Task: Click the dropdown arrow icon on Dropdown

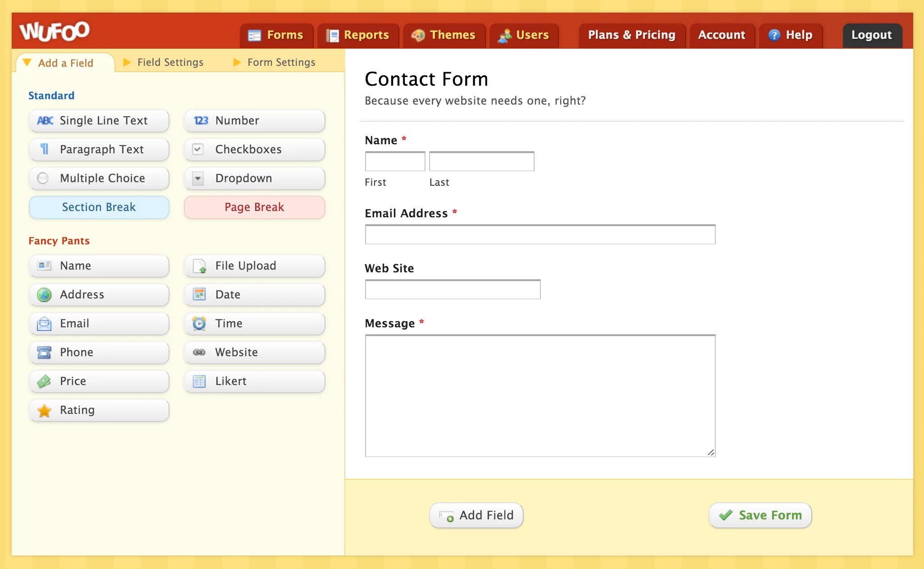Action: (198, 178)
